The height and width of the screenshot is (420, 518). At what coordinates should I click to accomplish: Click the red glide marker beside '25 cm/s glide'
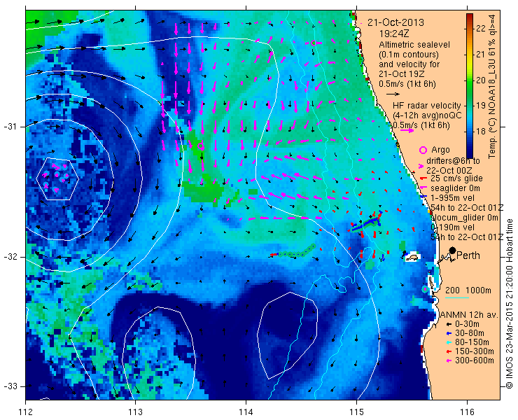pyautogui.click(x=422, y=178)
